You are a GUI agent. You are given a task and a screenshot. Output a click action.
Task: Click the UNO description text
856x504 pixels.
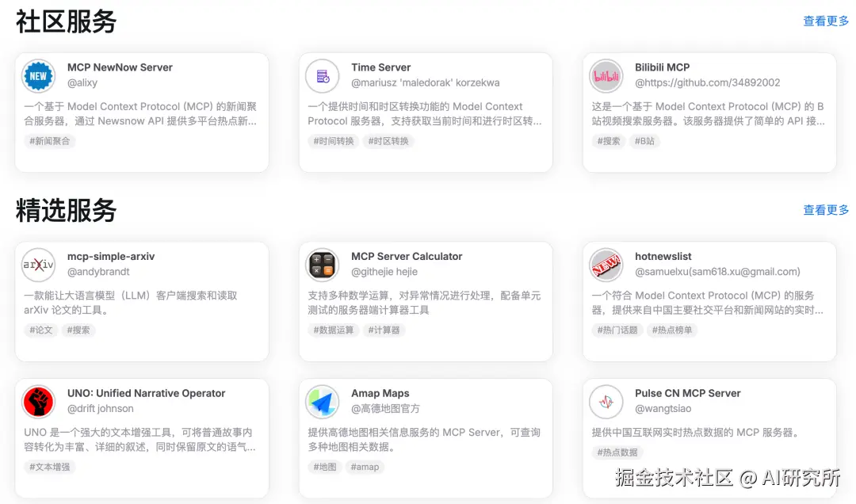point(139,440)
